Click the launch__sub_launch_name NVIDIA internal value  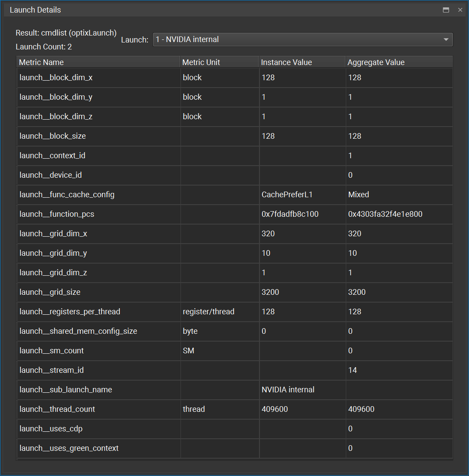(288, 390)
